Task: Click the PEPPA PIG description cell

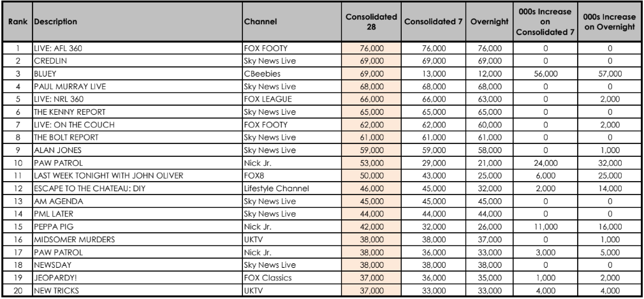Action: (x=138, y=227)
